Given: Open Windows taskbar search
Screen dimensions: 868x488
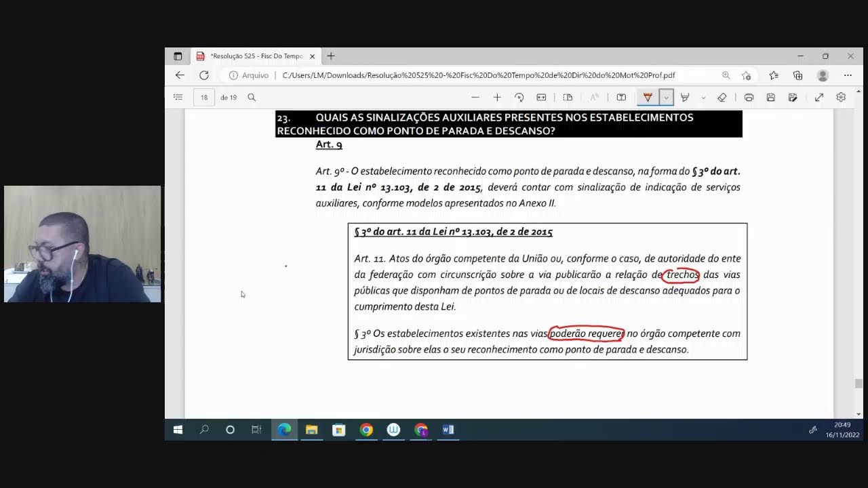Looking at the screenshot, I should tap(204, 430).
